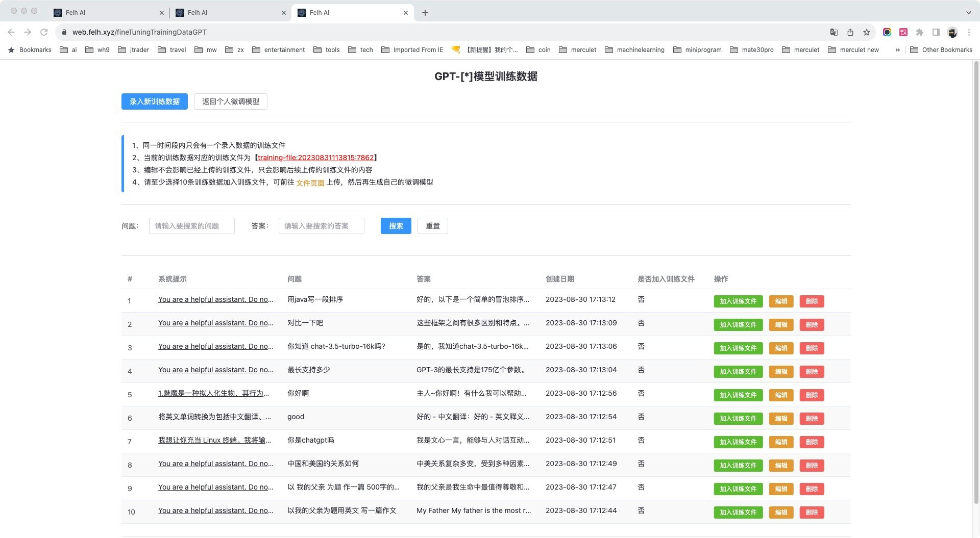Click date cell '2023-08-30 17:12:44'
The width and height of the screenshot is (980, 538).
tap(581, 510)
